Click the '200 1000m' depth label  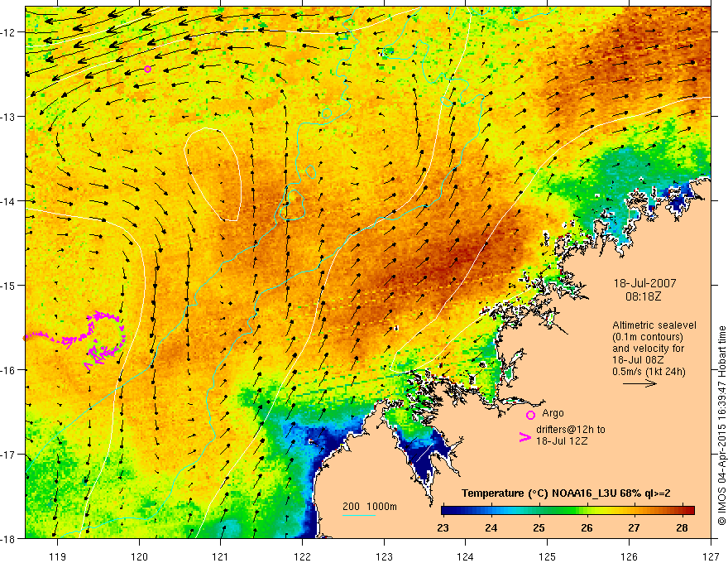pos(370,507)
